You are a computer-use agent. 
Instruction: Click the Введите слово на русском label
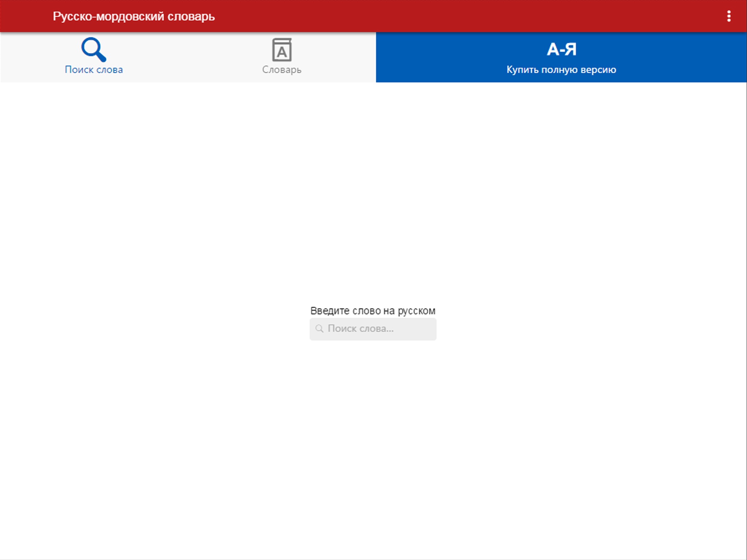373,311
